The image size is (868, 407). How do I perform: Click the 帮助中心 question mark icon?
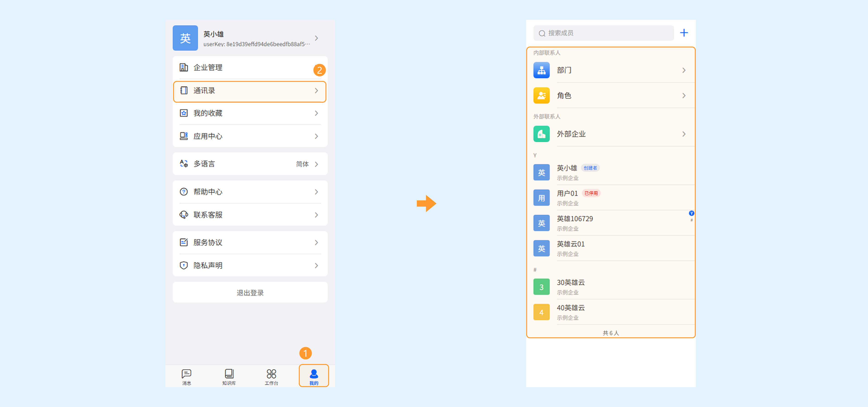point(184,192)
